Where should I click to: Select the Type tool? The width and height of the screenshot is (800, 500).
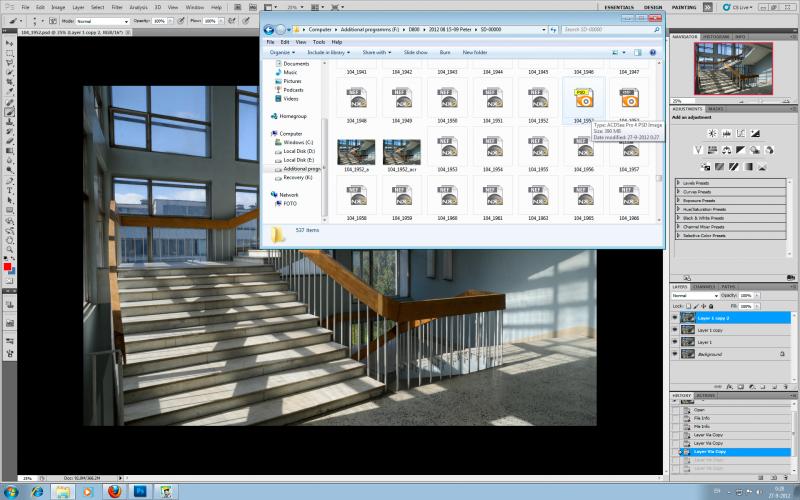tap(9, 190)
